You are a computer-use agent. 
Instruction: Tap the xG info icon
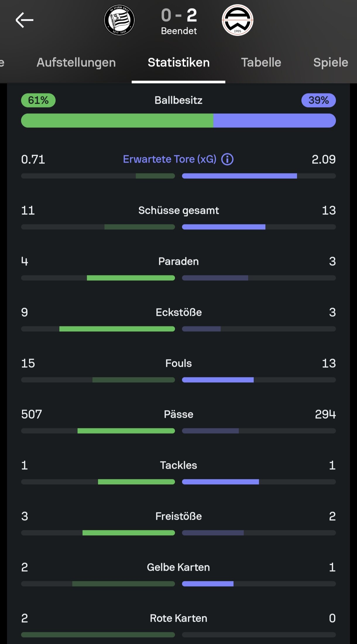click(x=227, y=159)
